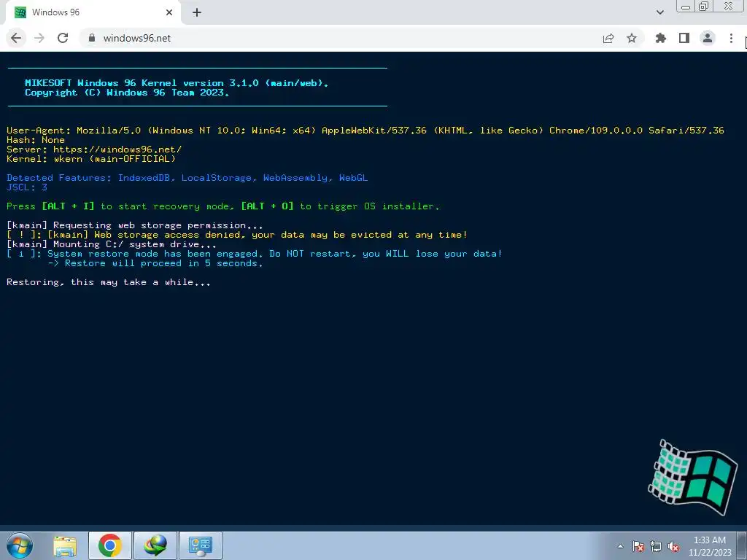The image size is (747, 560).
Task: Click the 'Kernel: wkern (main-OFFICIAL)' line
Action: (91, 158)
